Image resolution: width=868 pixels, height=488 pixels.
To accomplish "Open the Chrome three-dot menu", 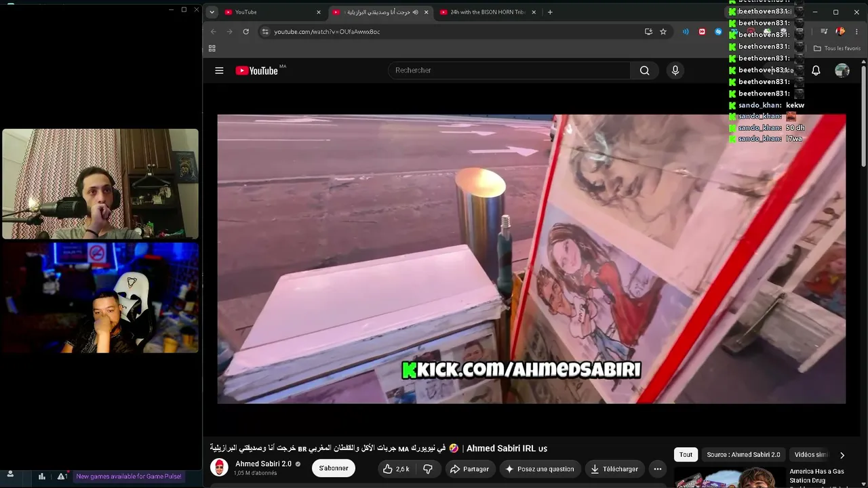I will pos(856,31).
